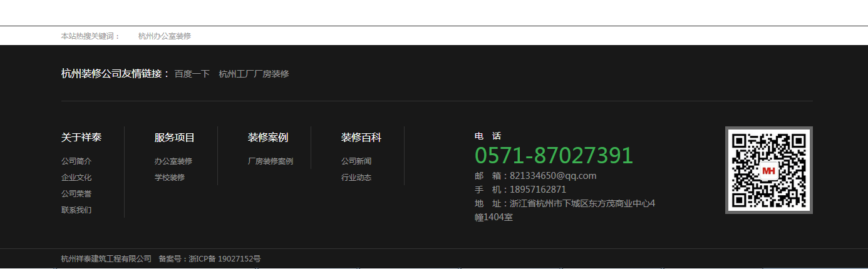Open the 厂房装修案例 link
868x269 pixels.
click(271, 161)
